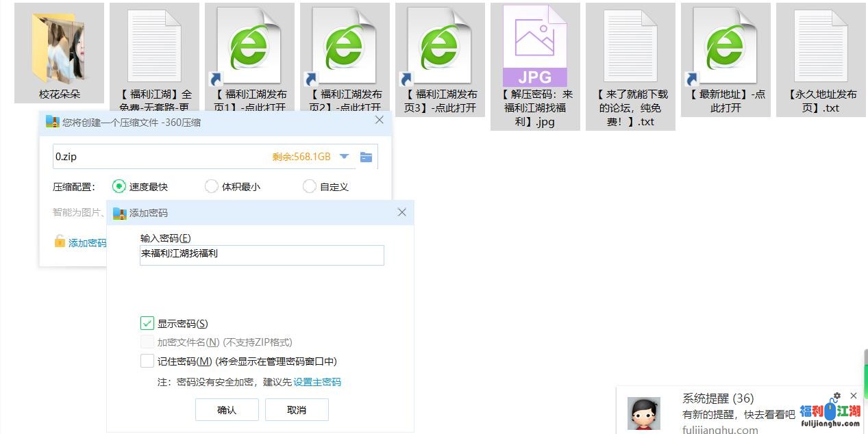
Task: Open the 最新地址 shortcut icon
Action: point(726,45)
